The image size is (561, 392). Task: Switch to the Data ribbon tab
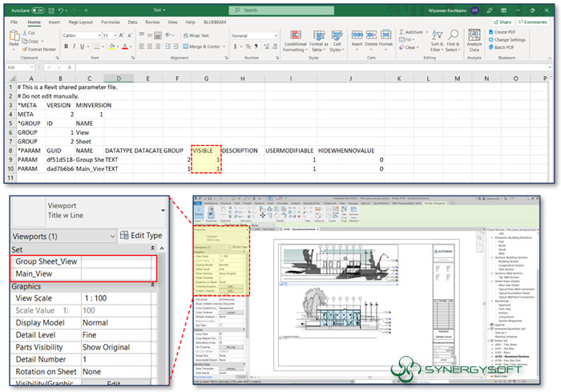click(133, 22)
